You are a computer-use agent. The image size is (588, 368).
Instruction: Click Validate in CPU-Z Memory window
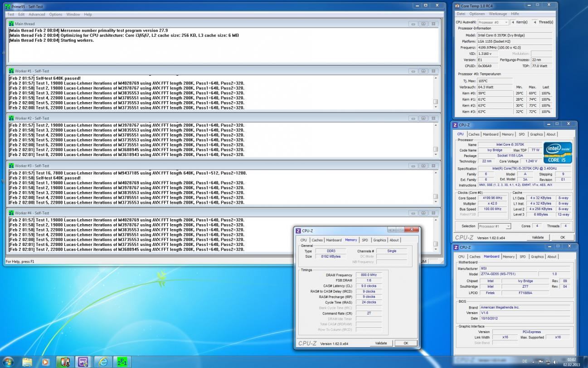381,343
